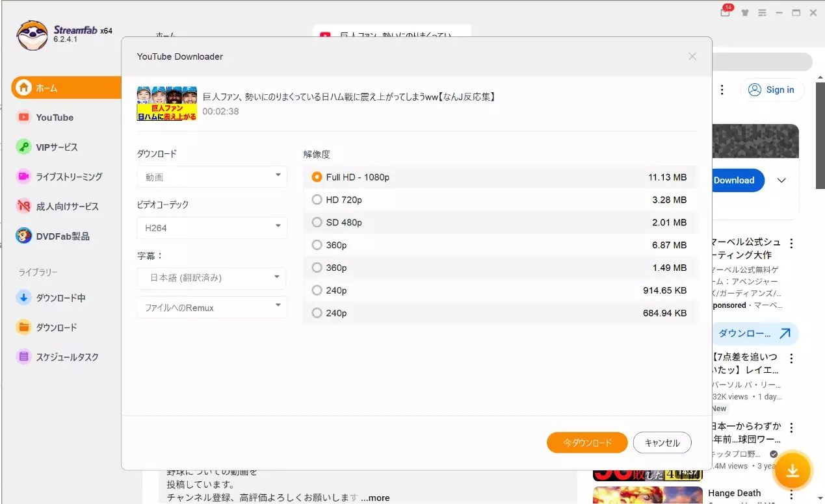Click the video duration 00:02:38
Viewport: 825px width, 504px height.
coord(220,112)
